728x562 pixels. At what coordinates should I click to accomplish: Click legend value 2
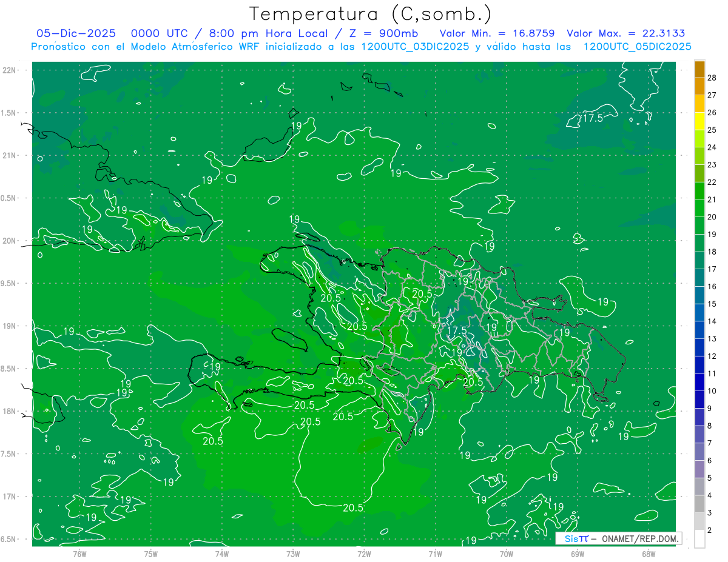pyautogui.click(x=710, y=530)
